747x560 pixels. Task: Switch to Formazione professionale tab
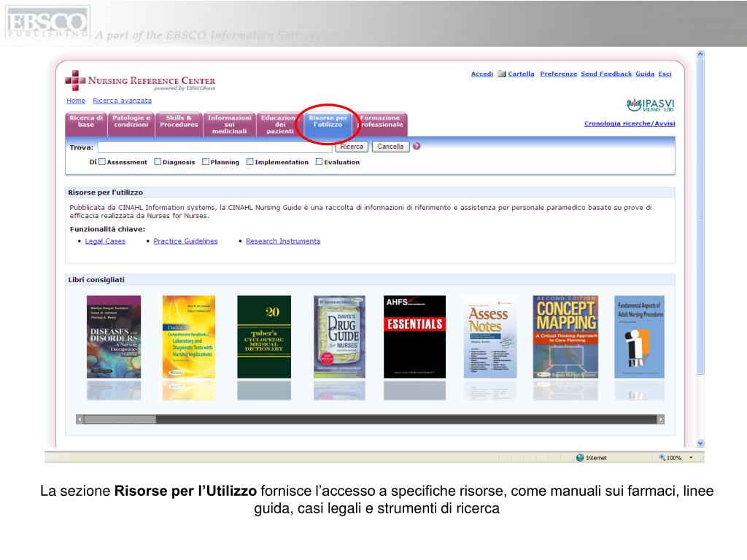coord(381,124)
